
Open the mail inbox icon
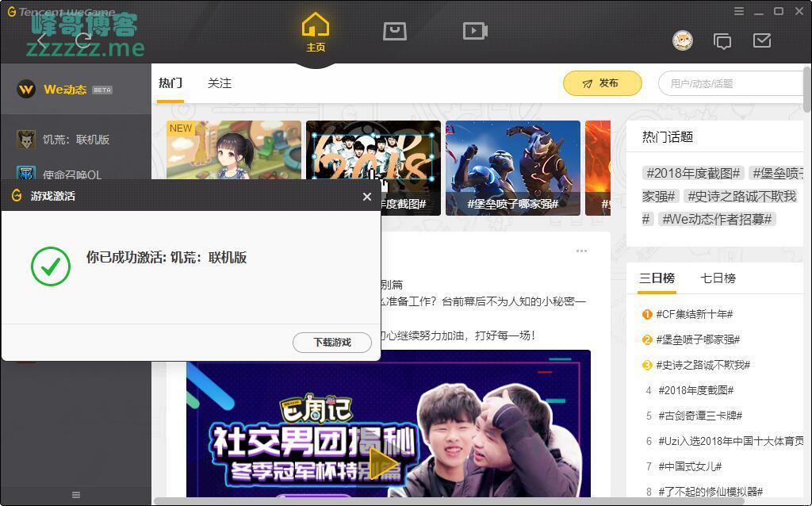point(762,40)
